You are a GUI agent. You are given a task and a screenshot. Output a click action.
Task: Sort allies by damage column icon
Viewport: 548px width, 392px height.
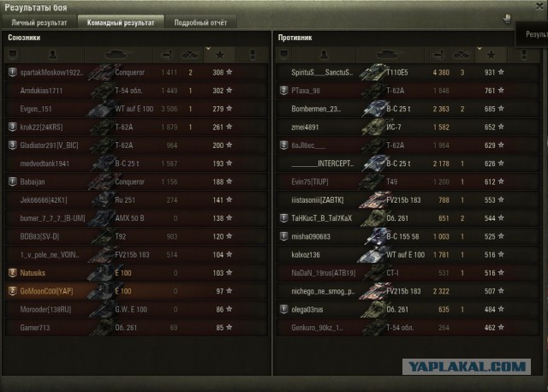point(166,55)
